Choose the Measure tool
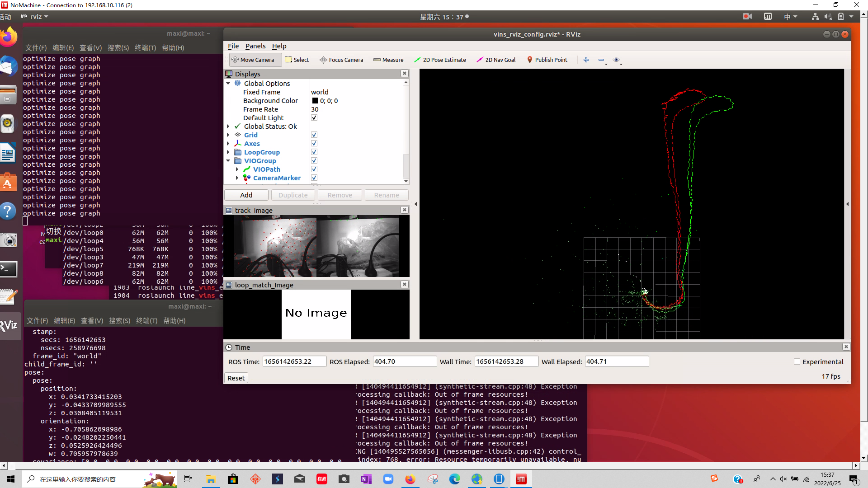The width and height of the screenshot is (868, 488). [x=388, y=60]
